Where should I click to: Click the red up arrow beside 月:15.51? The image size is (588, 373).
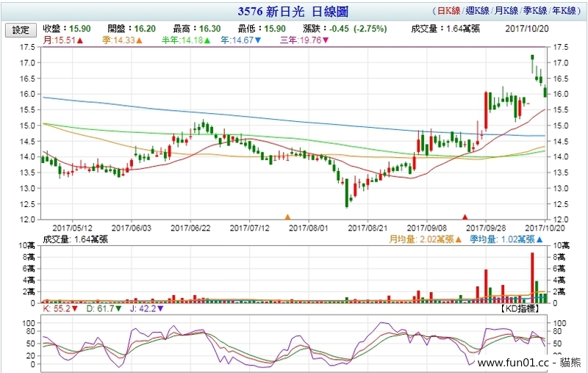pos(79,40)
